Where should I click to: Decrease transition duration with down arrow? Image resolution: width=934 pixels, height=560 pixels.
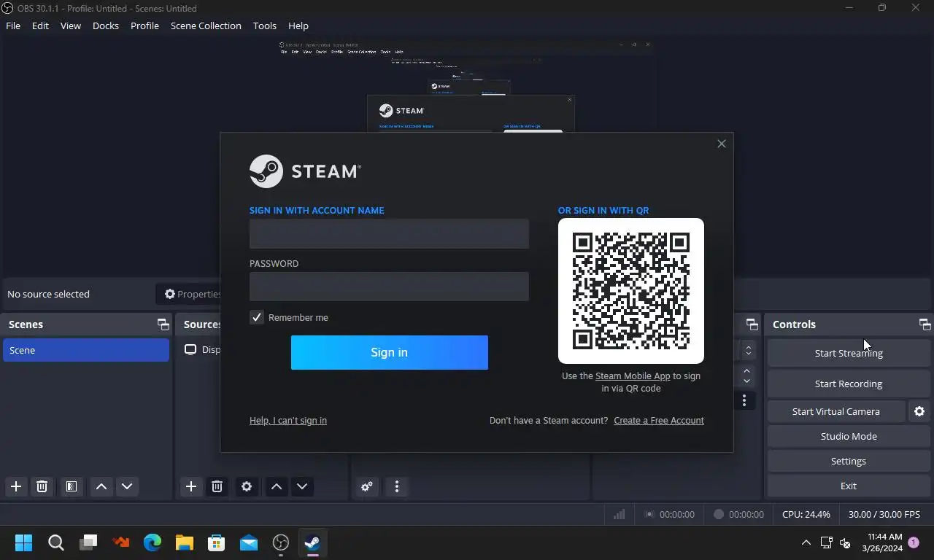tap(746, 381)
